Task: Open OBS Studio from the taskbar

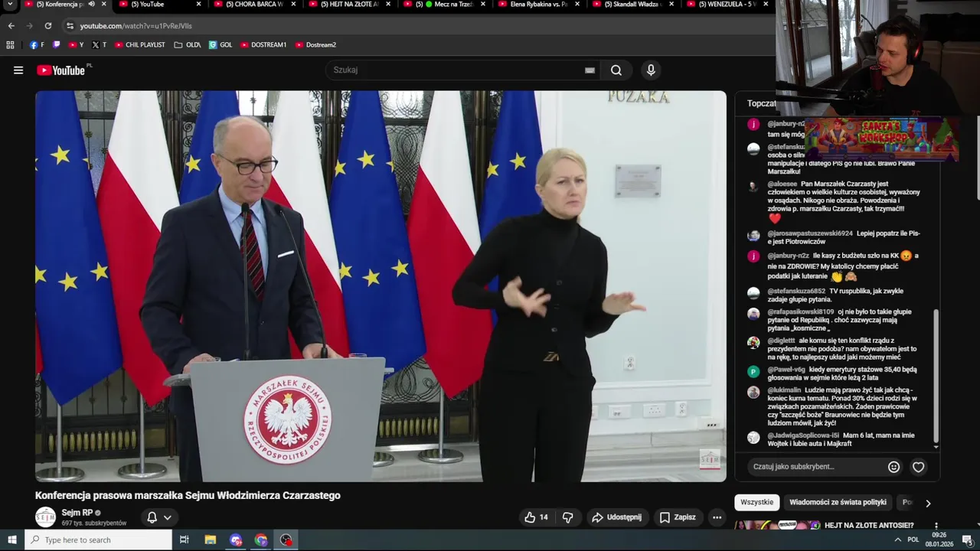Action: coord(286,540)
